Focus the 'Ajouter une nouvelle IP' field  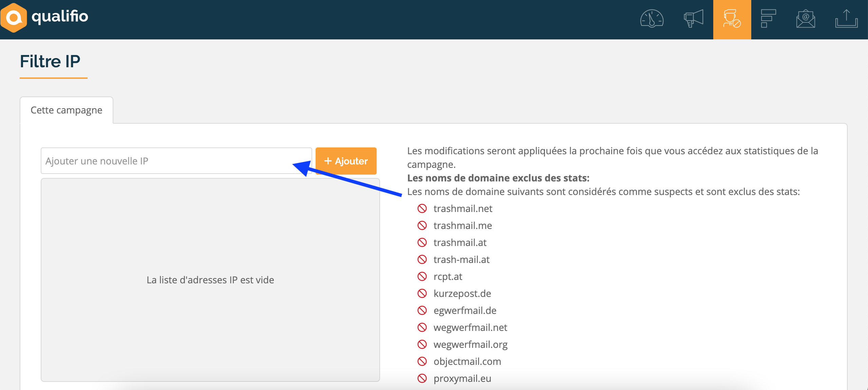176,161
